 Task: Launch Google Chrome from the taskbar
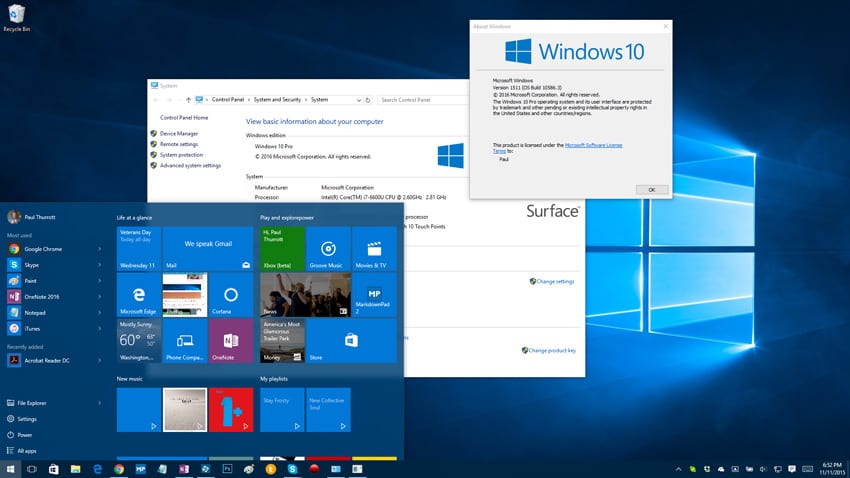click(x=119, y=469)
